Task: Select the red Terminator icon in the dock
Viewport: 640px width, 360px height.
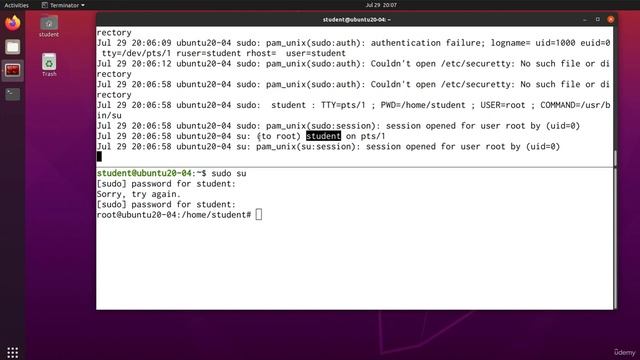Action: (x=13, y=71)
